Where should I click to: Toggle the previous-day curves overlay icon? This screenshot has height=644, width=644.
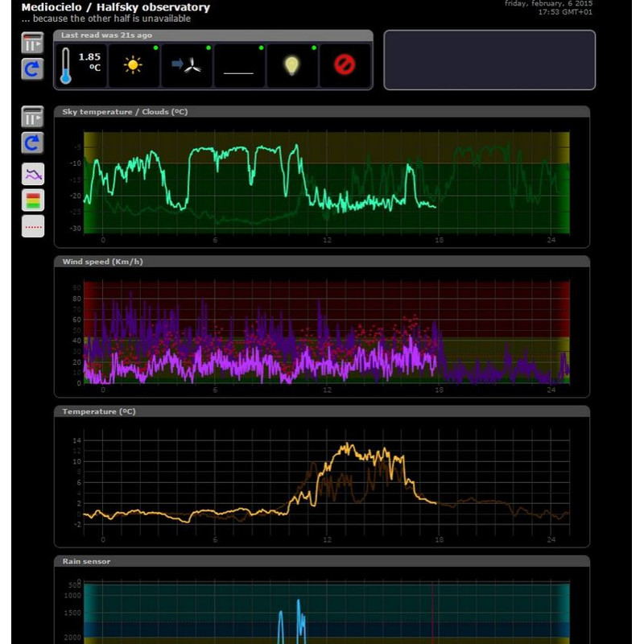[x=33, y=174]
